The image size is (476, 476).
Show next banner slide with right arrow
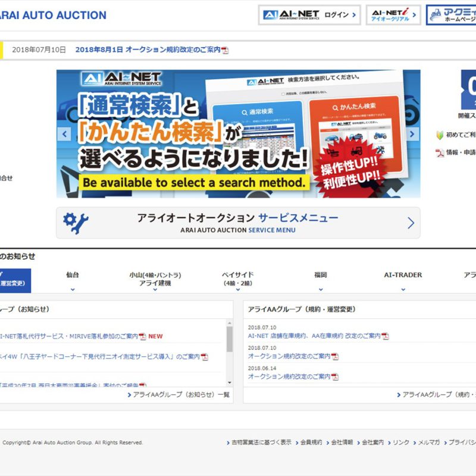pyautogui.click(x=412, y=134)
